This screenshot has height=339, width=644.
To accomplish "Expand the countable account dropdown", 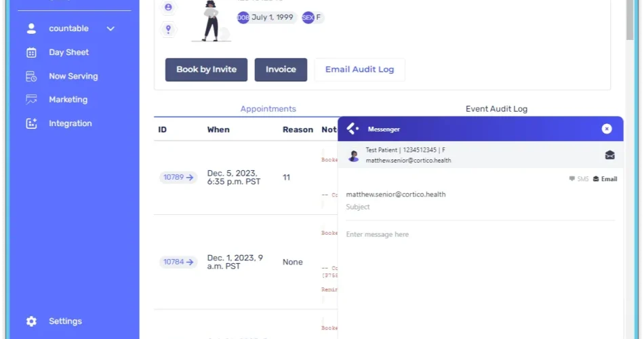I will pyautogui.click(x=110, y=28).
